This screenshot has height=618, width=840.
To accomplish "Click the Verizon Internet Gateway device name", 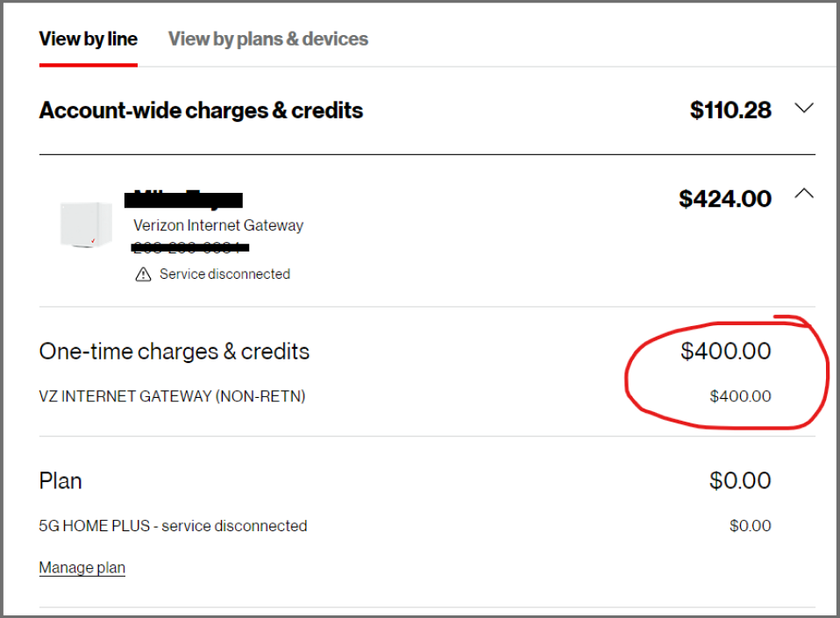I will point(217,225).
